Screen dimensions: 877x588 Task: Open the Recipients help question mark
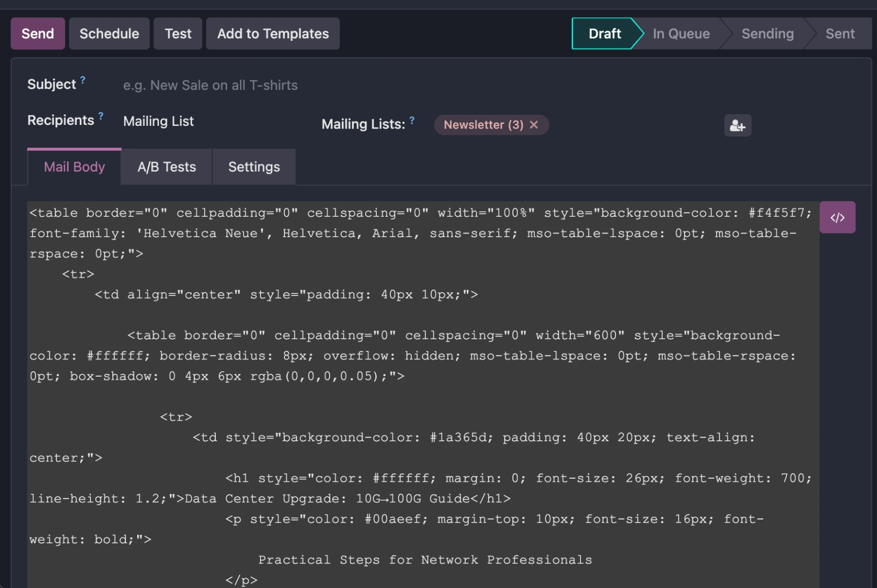[101, 116]
